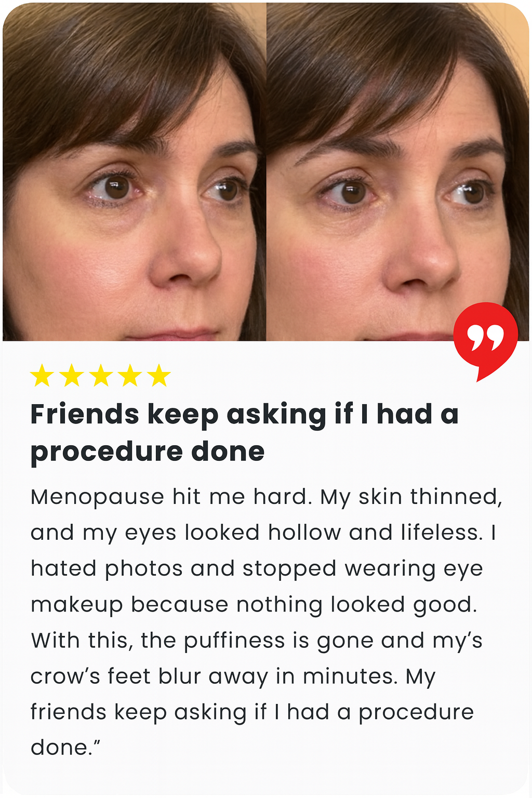The width and height of the screenshot is (532, 798).
Task: Click the line "and my eyes looked hollow and lifeless"
Action: (x=263, y=534)
